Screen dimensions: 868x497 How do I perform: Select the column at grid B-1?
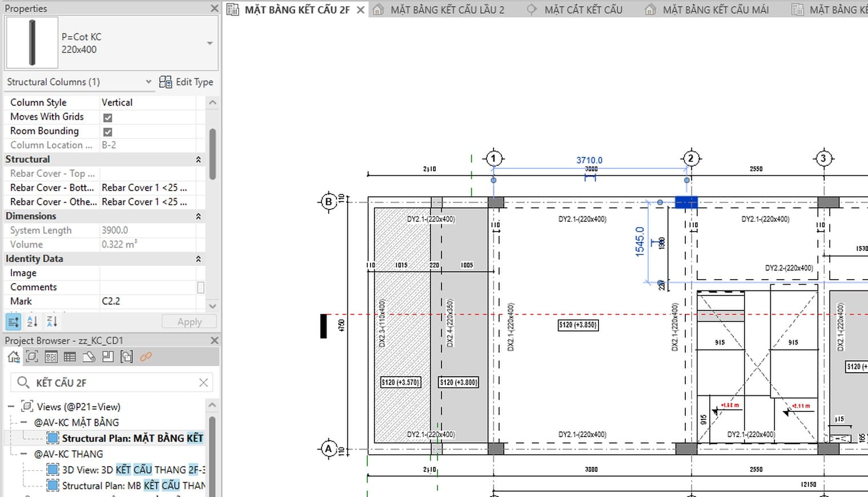point(496,203)
